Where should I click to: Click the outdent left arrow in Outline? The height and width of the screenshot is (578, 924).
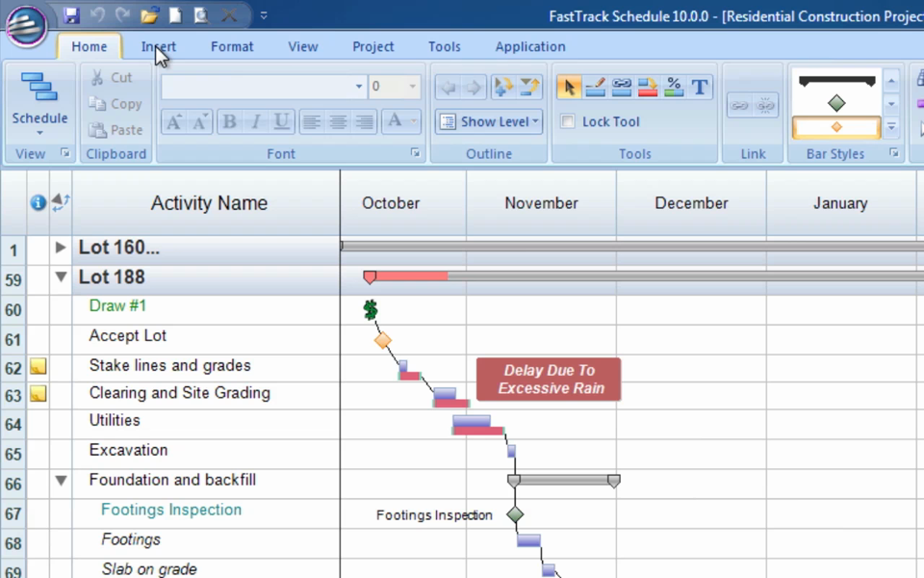click(x=449, y=88)
